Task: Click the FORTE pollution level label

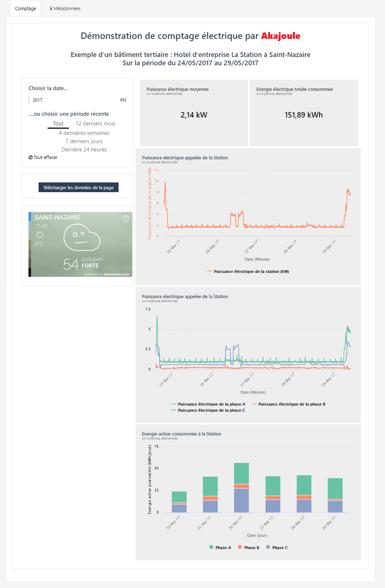Action: click(90, 266)
